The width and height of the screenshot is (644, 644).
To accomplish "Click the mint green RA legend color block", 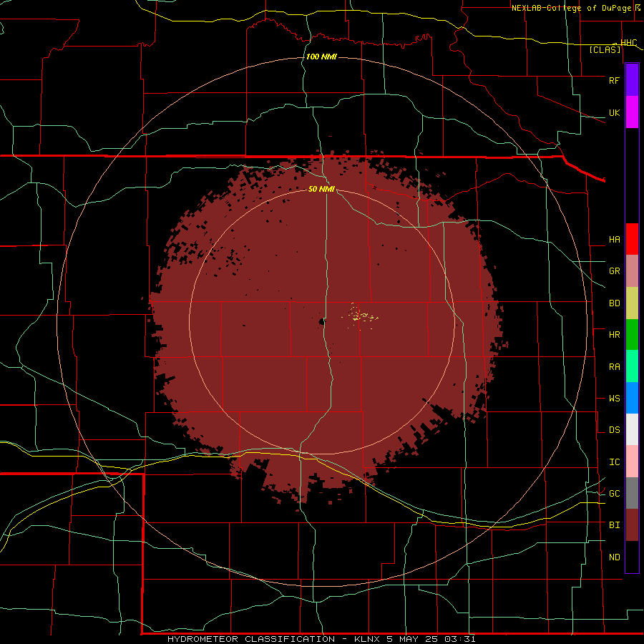I will click(632, 366).
